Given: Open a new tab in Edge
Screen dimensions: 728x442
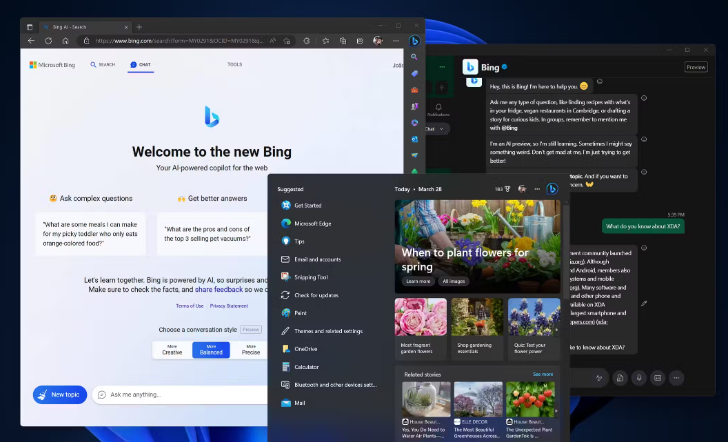Looking at the screenshot, I should click(139, 27).
